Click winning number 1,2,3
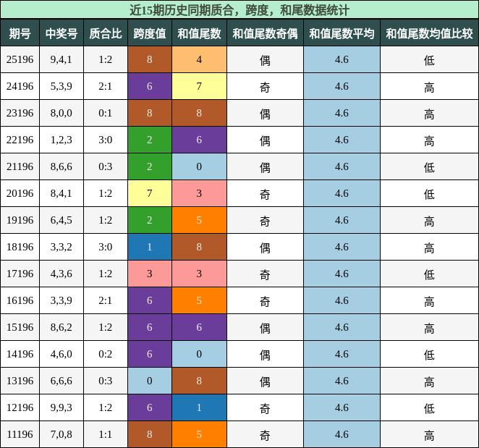 point(62,140)
